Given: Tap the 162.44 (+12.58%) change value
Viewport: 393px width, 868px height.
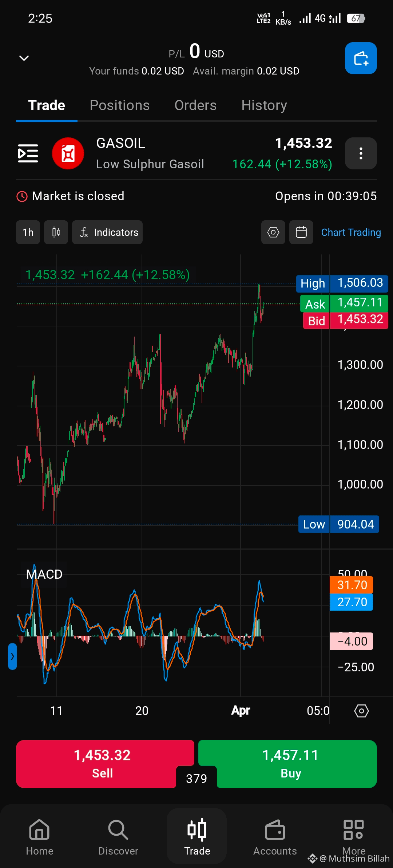Looking at the screenshot, I should click(x=282, y=164).
